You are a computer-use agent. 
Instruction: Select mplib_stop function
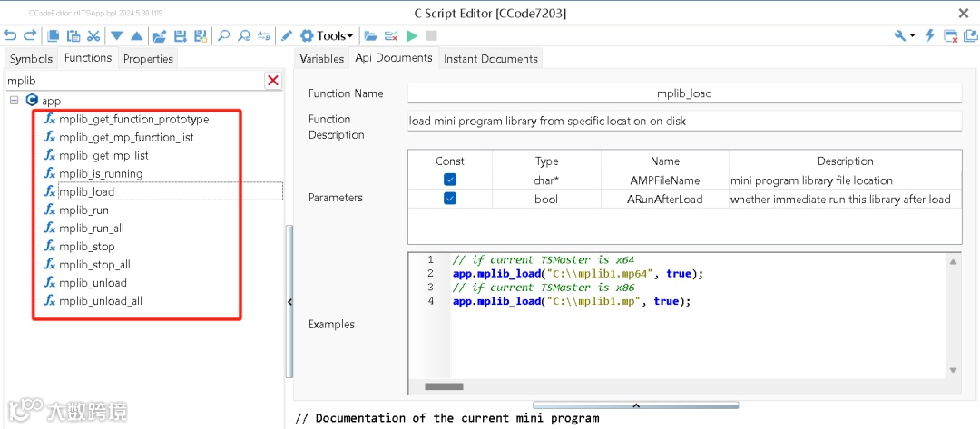click(87, 246)
